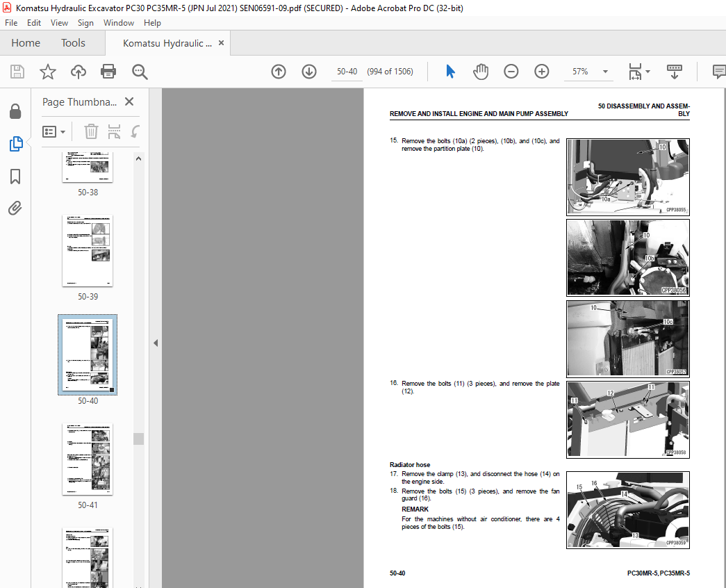
Task: Click the Adobe Acrobat app icon
Action: [7, 8]
